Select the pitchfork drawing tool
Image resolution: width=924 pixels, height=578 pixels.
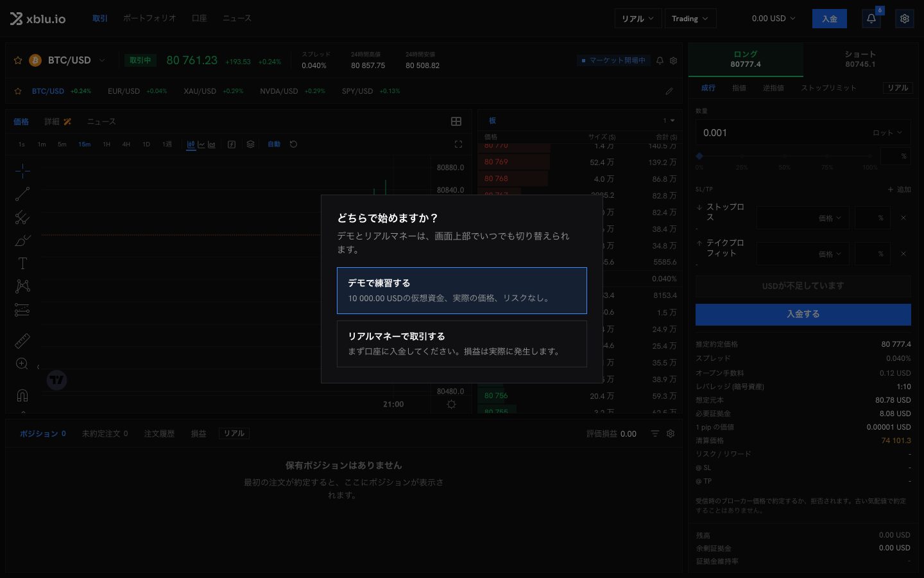(x=22, y=217)
